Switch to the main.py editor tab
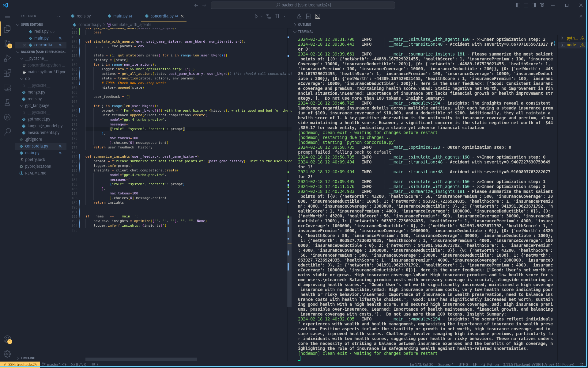The width and height of the screenshot is (588, 368). (x=120, y=16)
